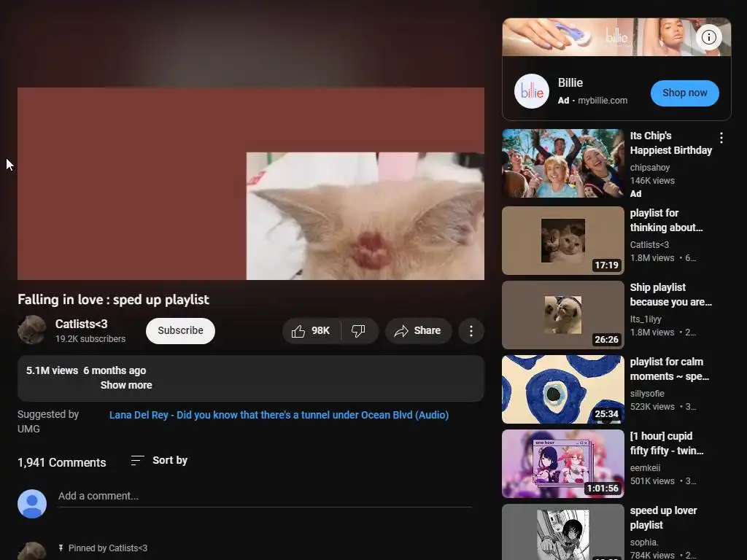Open Lana Del Rey suggested audio link
This screenshot has height=560, width=747.
pyautogui.click(x=279, y=415)
